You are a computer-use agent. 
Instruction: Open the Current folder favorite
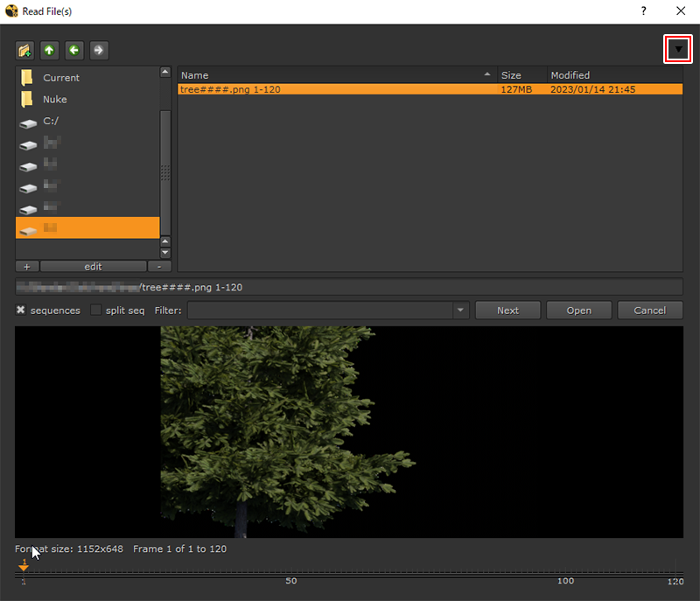coord(60,78)
